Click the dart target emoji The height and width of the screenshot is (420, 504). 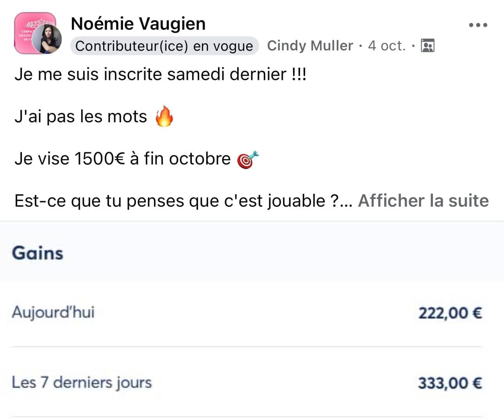tap(248, 159)
